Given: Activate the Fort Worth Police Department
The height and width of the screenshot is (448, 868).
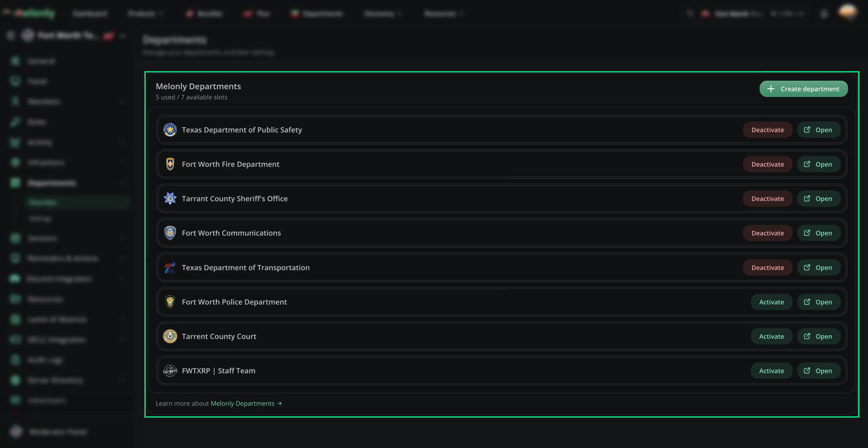Looking at the screenshot, I should pyautogui.click(x=772, y=302).
